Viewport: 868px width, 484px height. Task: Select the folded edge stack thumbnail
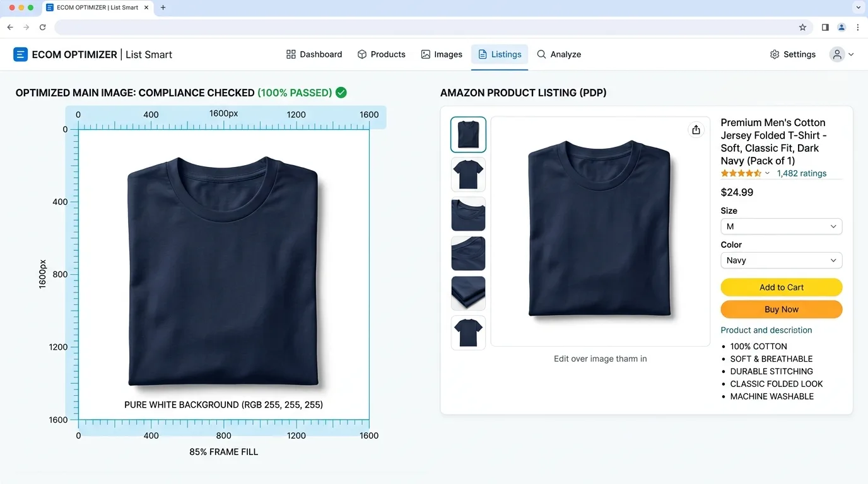tap(468, 293)
